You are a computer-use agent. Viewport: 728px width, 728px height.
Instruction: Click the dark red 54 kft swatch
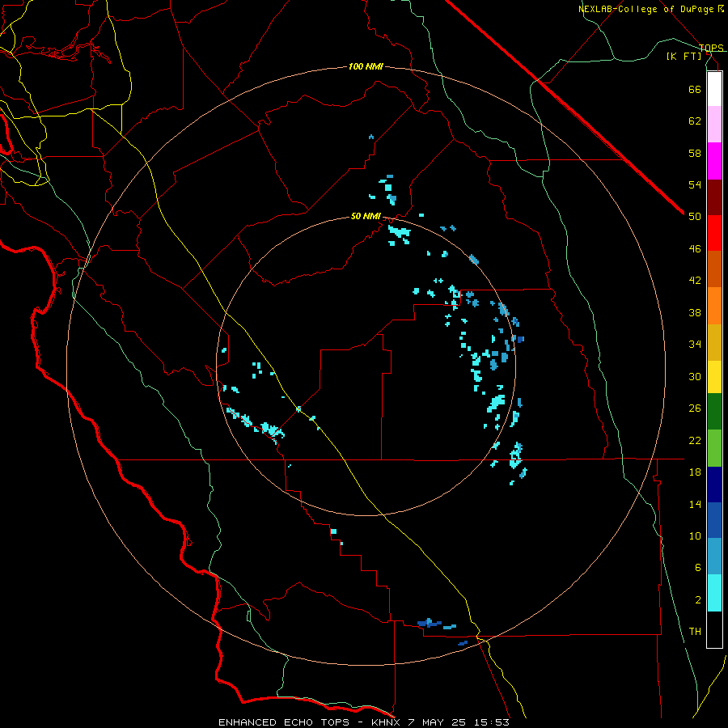pyautogui.click(x=714, y=197)
